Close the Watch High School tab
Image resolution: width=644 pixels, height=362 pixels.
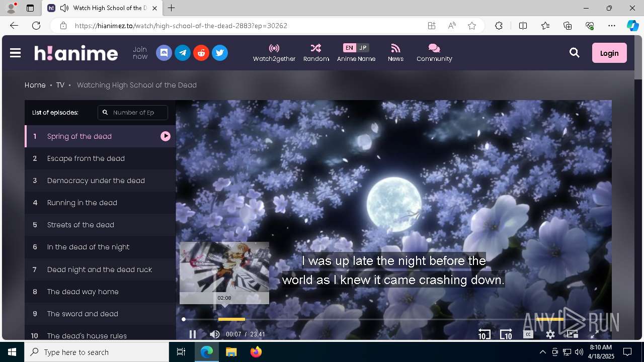click(x=155, y=8)
